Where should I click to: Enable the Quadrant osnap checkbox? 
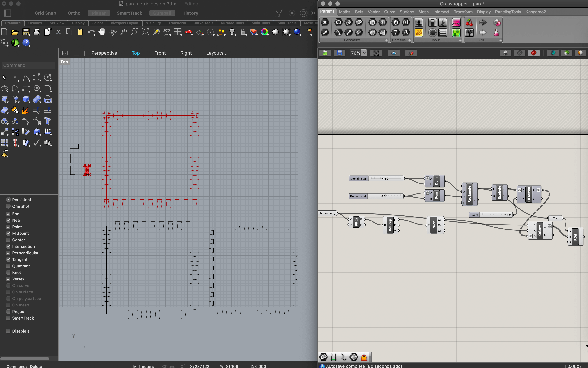click(8, 266)
